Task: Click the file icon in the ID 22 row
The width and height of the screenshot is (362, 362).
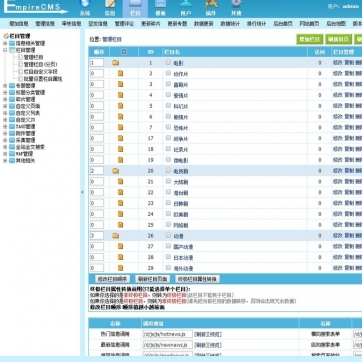Action: [x=121, y=192]
